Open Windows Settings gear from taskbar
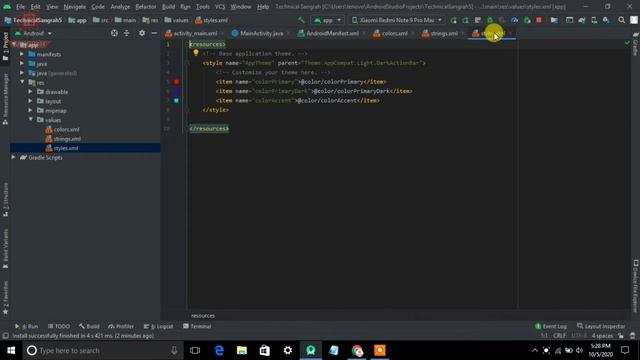640x360 pixels. pyautogui.click(x=288, y=350)
